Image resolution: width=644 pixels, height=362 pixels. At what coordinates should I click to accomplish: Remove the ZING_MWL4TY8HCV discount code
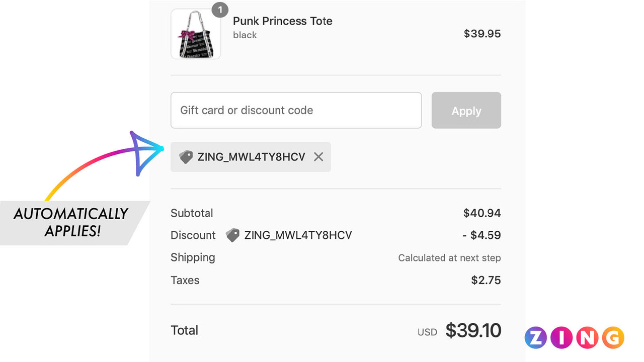click(x=318, y=157)
